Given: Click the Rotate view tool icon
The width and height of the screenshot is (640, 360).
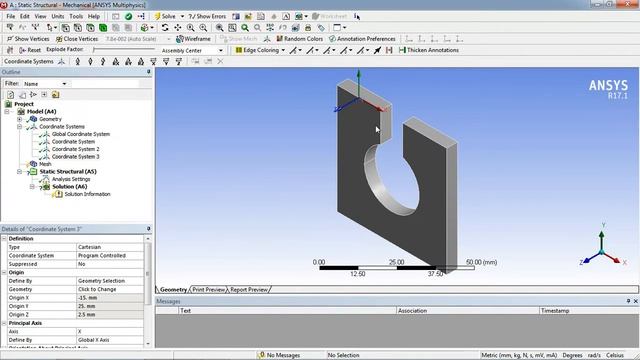Looking at the screenshot, I should (x=165, y=28).
